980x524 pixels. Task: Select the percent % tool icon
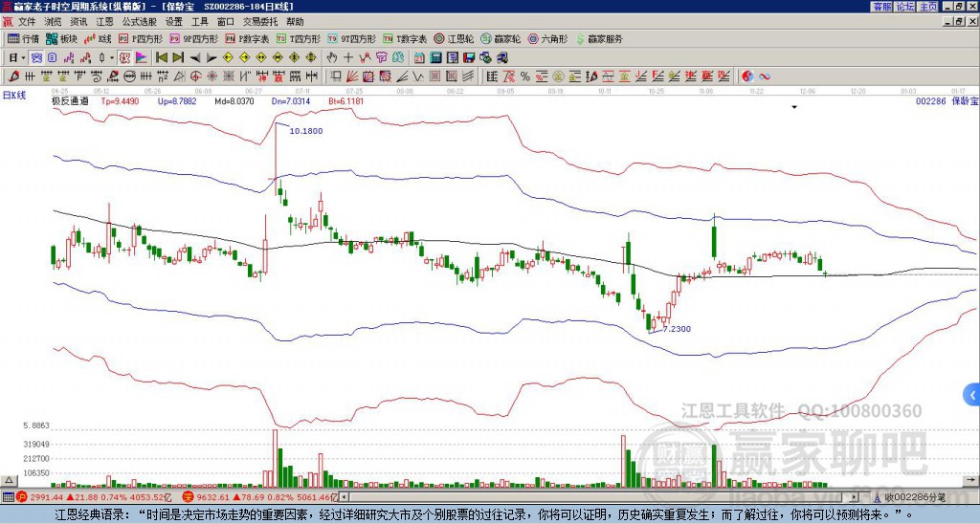pos(525,76)
